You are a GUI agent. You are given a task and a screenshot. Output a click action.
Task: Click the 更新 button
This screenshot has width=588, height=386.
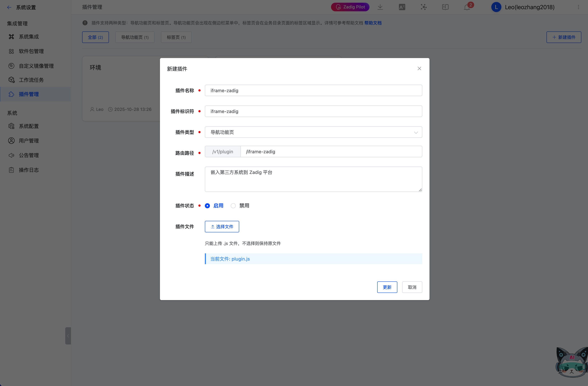pyautogui.click(x=387, y=287)
